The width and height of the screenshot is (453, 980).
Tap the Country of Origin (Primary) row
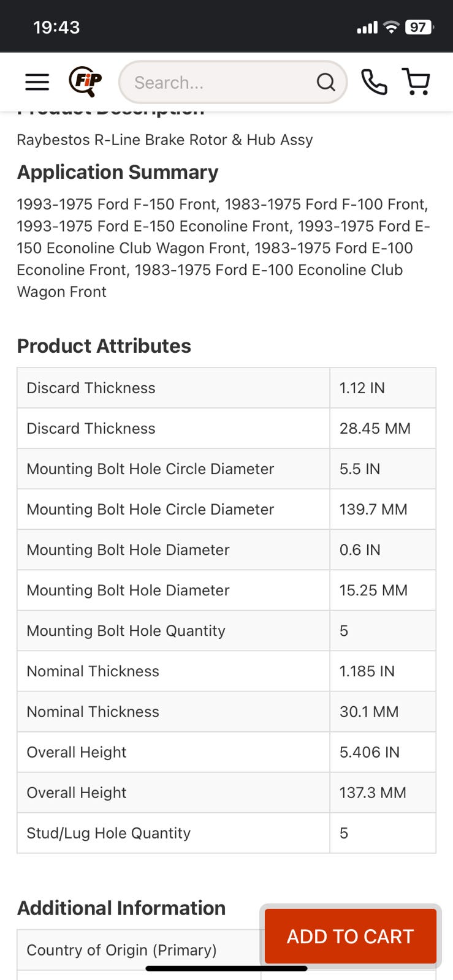121,950
